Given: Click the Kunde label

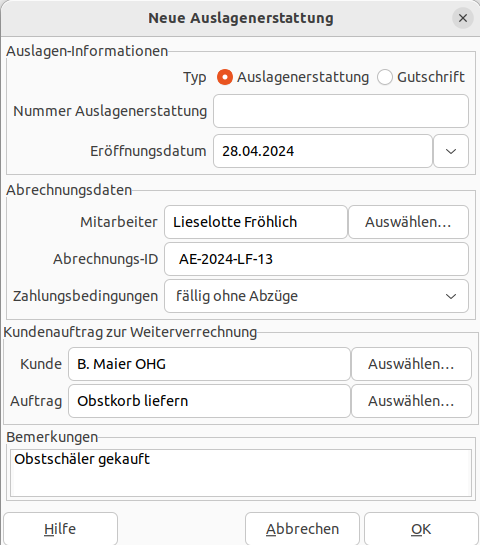Looking at the screenshot, I should [x=41, y=364].
